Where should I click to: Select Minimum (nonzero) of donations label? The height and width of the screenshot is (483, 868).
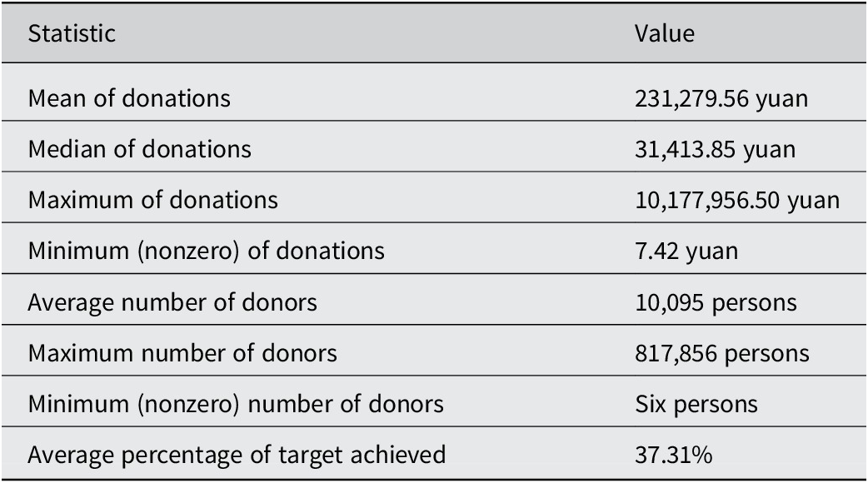tap(206, 251)
